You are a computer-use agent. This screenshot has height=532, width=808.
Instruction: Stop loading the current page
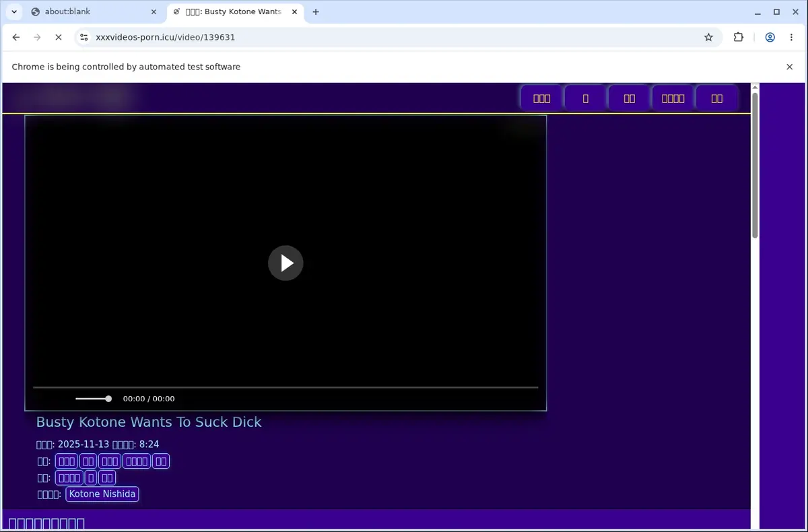(59, 38)
